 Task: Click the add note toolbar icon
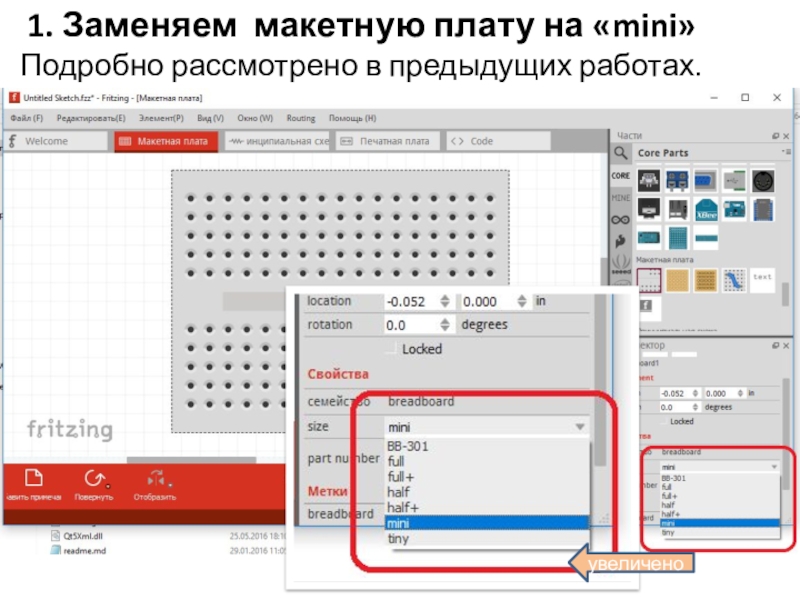point(34,478)
